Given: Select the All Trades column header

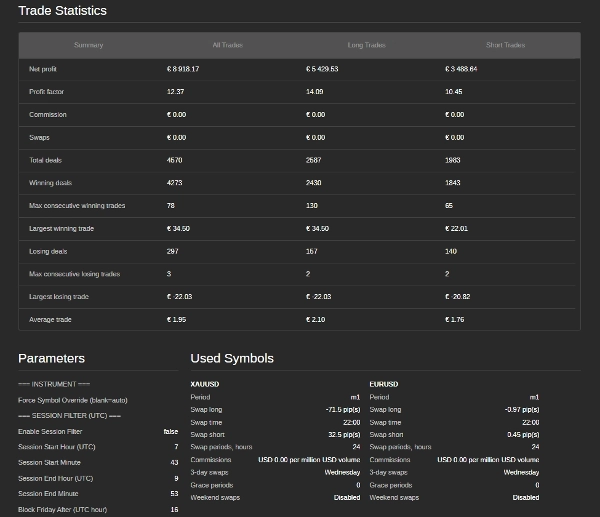Looking at the screenshot, I should click(227, 45).
